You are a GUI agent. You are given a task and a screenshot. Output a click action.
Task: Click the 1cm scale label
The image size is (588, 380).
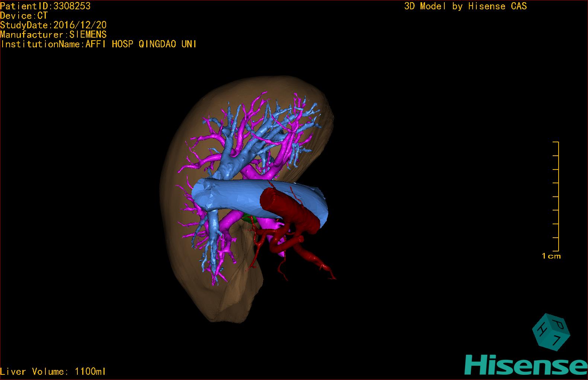(x=551, y=256)
